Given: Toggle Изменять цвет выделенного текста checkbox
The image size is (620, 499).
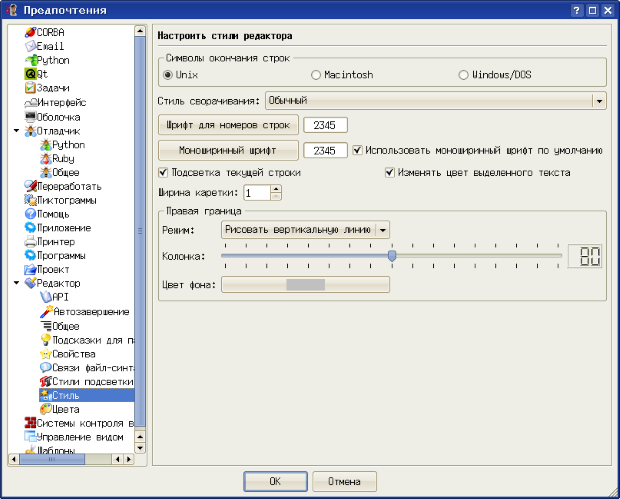Looking at the screenshot, I should [390, 173].
